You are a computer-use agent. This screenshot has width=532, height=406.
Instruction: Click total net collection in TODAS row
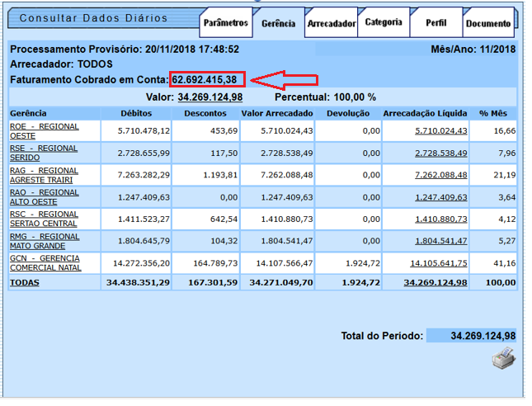pos(435,282)
